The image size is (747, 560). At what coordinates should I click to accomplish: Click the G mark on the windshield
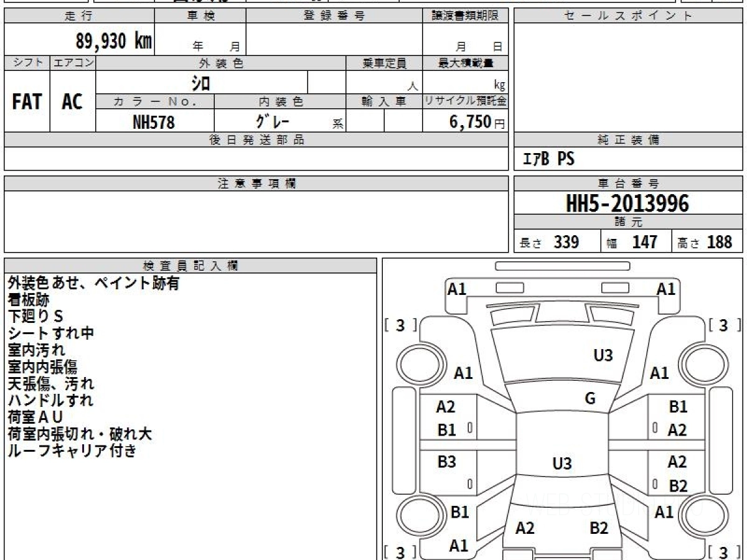click(590, 399)
